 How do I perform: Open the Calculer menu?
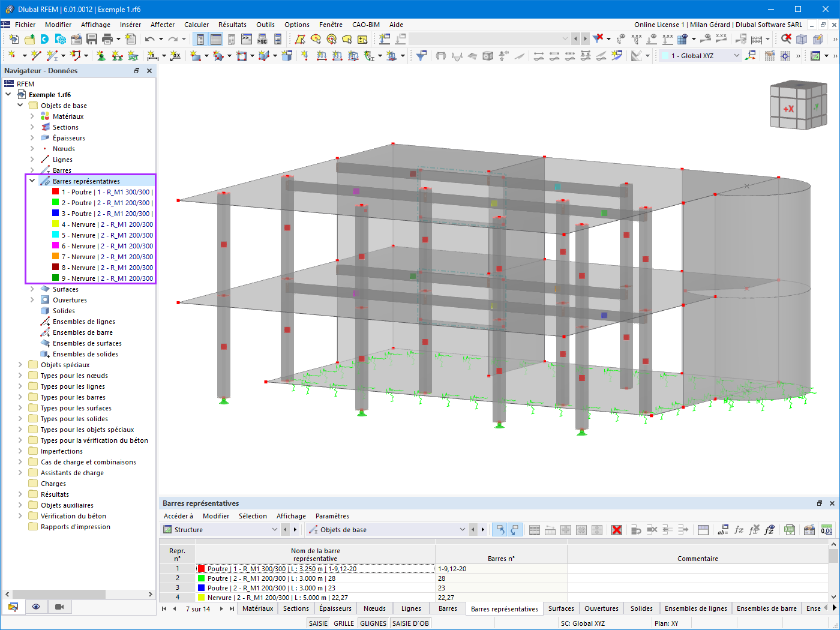pos(197,25)
